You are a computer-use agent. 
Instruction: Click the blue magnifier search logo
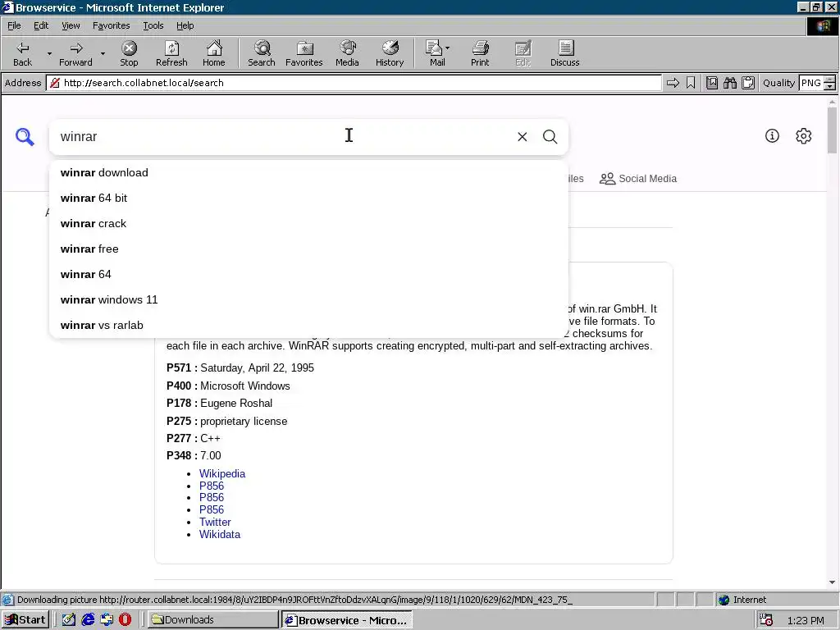25,137
